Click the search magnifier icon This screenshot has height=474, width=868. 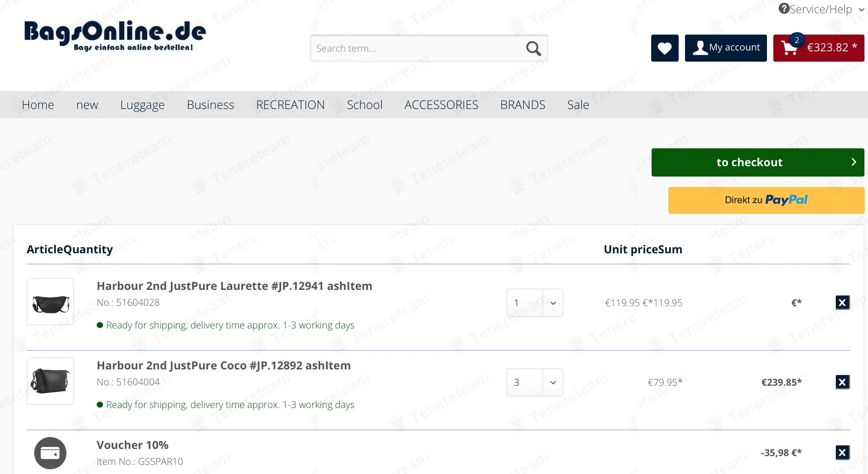[x=533, y=49]
